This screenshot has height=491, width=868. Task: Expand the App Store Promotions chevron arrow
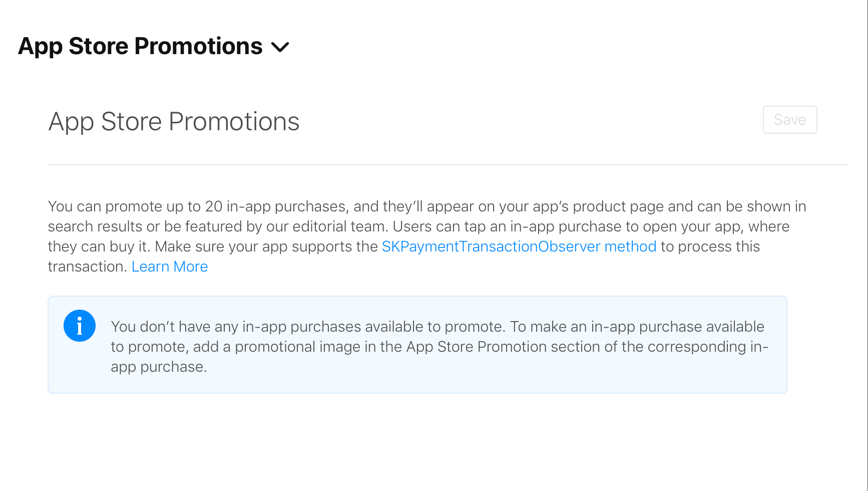pos(280,47)
